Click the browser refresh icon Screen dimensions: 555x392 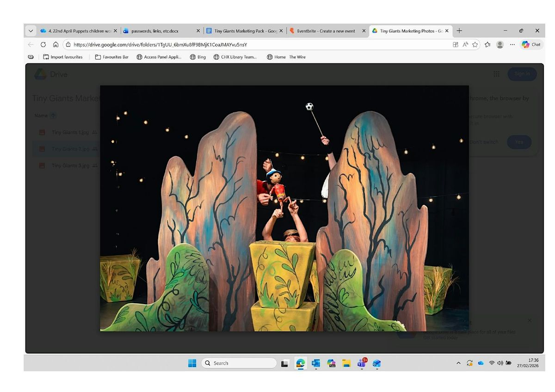(43, 45)
